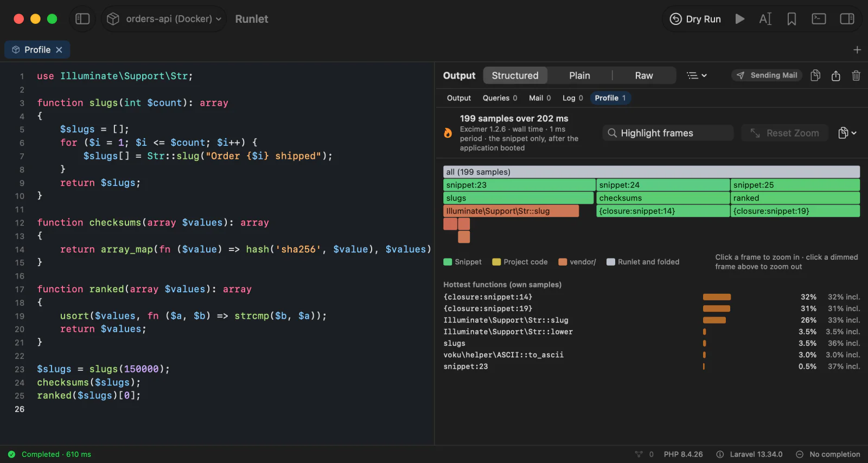The height and width of the screenshot is (463, 868).
Task: Toggle the left sidebar panel
Action: click(x=82, y=19)
